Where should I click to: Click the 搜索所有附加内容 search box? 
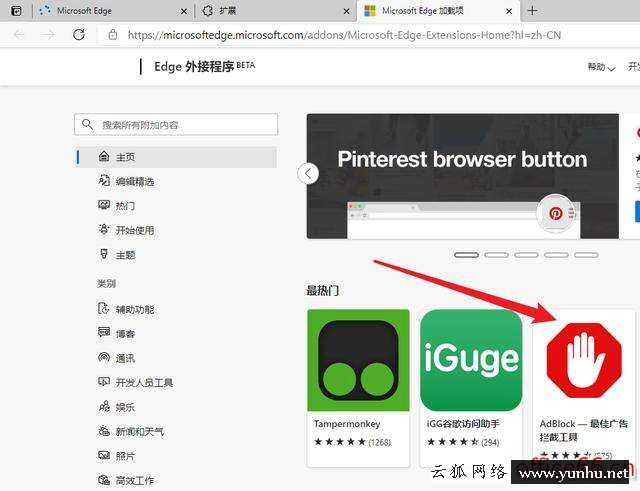click(176, 124)
